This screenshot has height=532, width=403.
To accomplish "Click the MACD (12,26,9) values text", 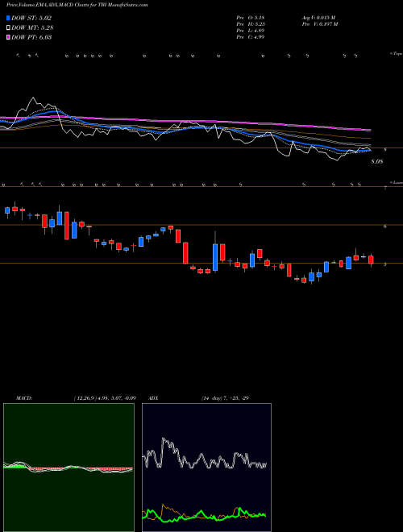I will [105, 398].
